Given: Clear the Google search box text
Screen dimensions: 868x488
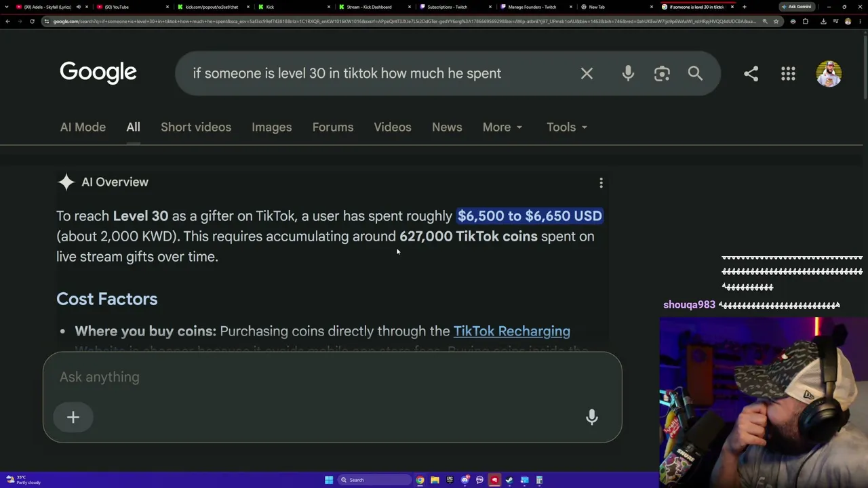Looking at the screenshot, I should tap(587, 73).
